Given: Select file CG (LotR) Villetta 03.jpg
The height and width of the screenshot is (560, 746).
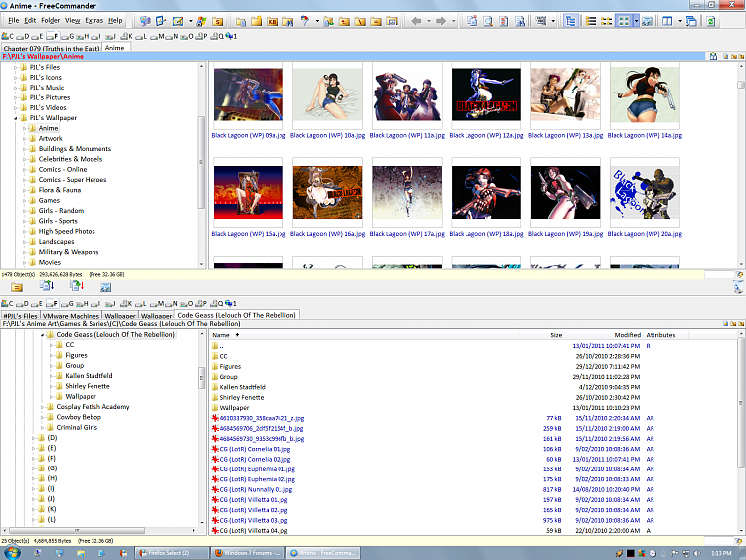Looking at the screenshot, I should click(253, 520).
